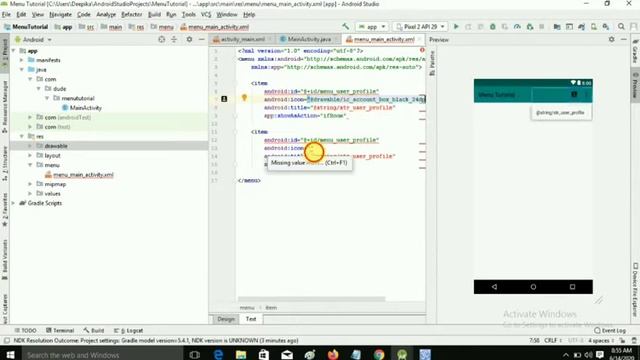Toggle the Favorites side tool window
Image resolution: width=640 pixels, height=360 pixels.
click(x=4, y=210)
